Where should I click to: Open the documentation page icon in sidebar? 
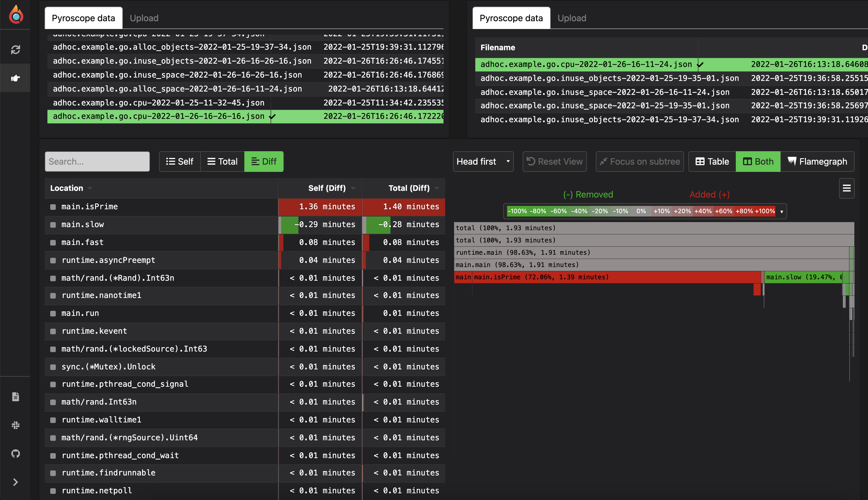(x=15, y=396)
